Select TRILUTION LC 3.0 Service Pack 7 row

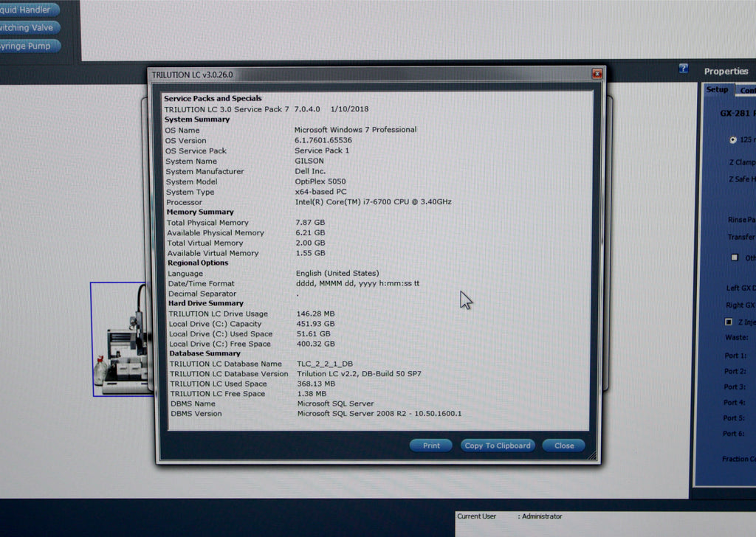(x=266, y=109)
